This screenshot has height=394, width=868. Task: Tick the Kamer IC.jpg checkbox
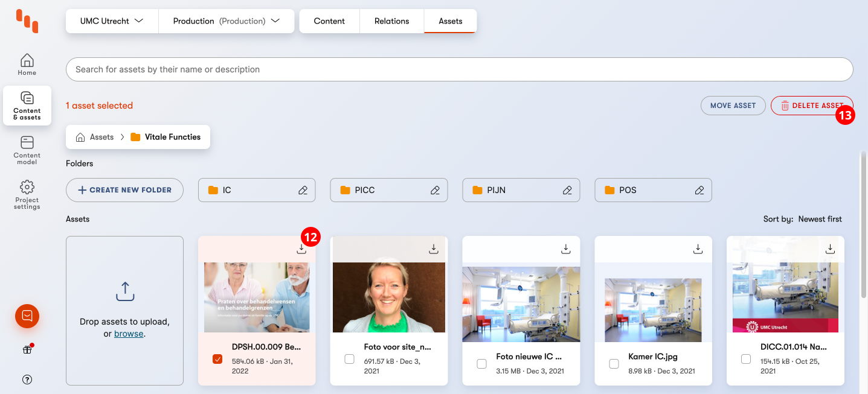coord(614,364)
